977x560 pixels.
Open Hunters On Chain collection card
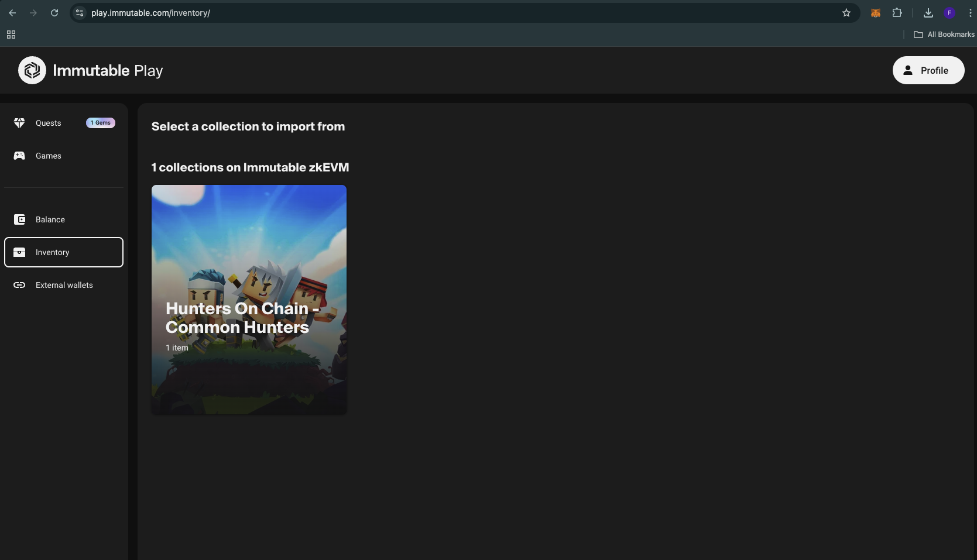click(x=249, y=300)
